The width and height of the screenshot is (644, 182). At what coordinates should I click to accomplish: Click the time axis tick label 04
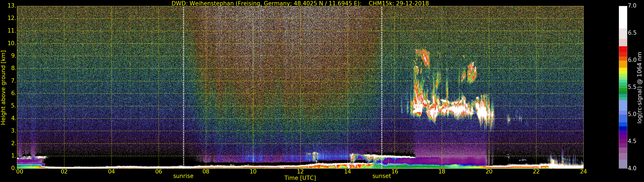pos(111,172)
